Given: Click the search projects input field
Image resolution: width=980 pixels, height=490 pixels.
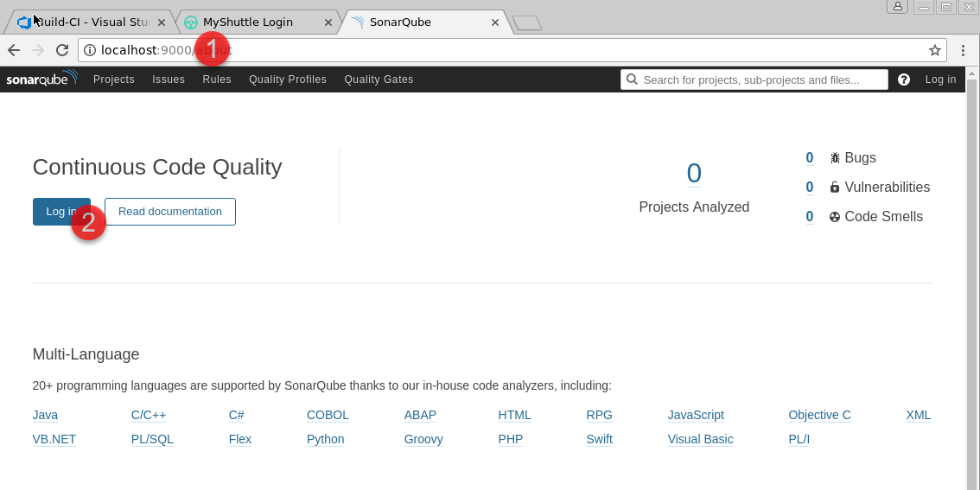Looking at the screenshot, I should click(x=754, y=80).
